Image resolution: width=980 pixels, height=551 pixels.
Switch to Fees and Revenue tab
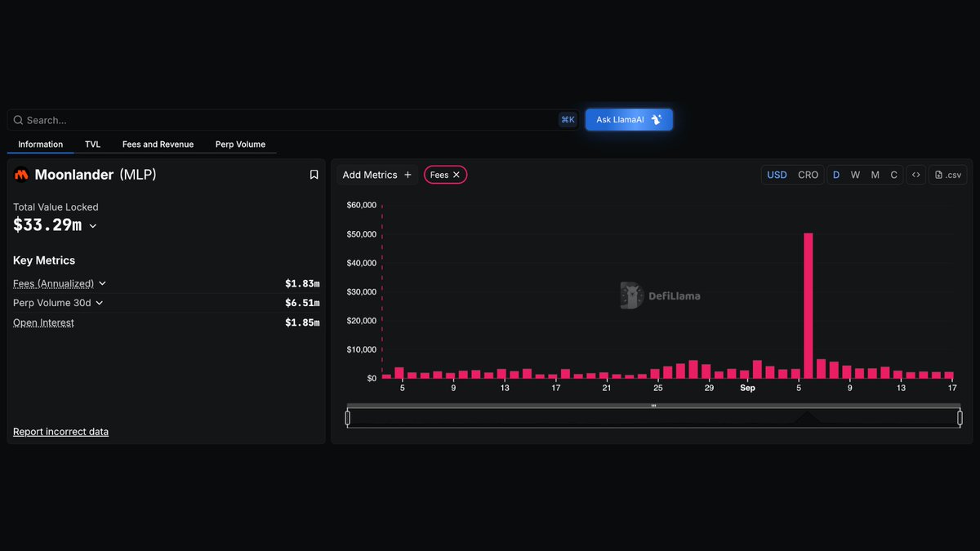[x=158, y=144]
